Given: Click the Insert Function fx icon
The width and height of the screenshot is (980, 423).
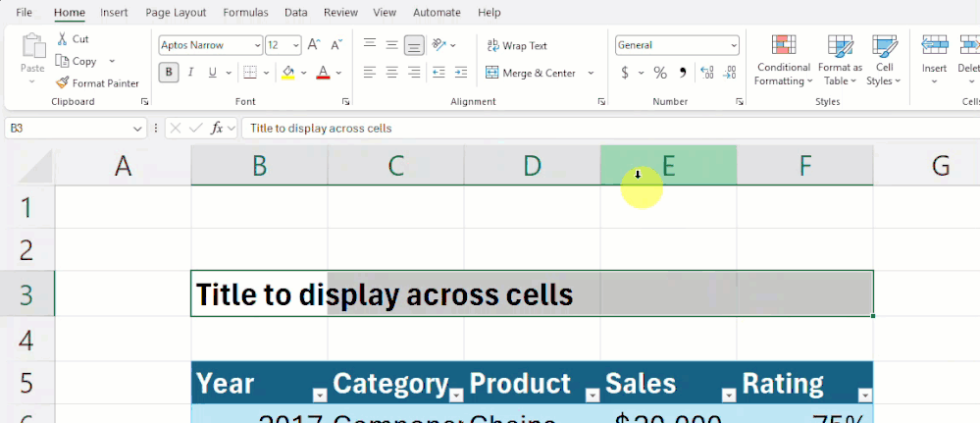Looking at the screenshot, I should click(x=217, y=129).
